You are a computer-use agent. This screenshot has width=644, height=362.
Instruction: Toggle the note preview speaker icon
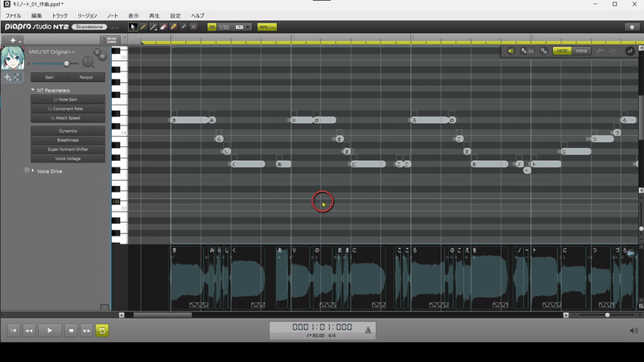click(x=511, y=51)
